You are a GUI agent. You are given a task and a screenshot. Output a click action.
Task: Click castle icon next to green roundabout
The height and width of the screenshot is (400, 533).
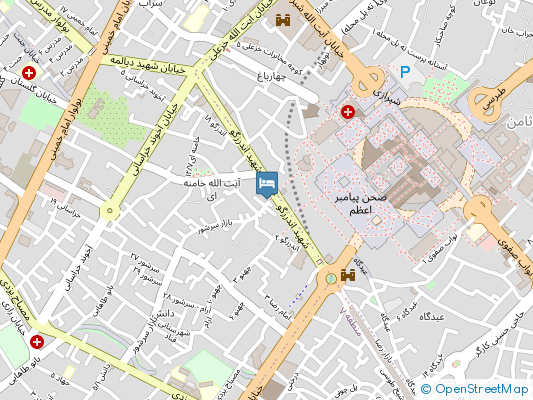348,275
